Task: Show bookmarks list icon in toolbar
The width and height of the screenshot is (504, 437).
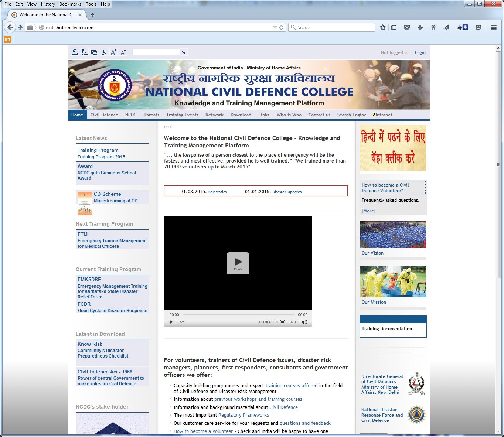Action: pyautogui.click(x=394, y=27)
